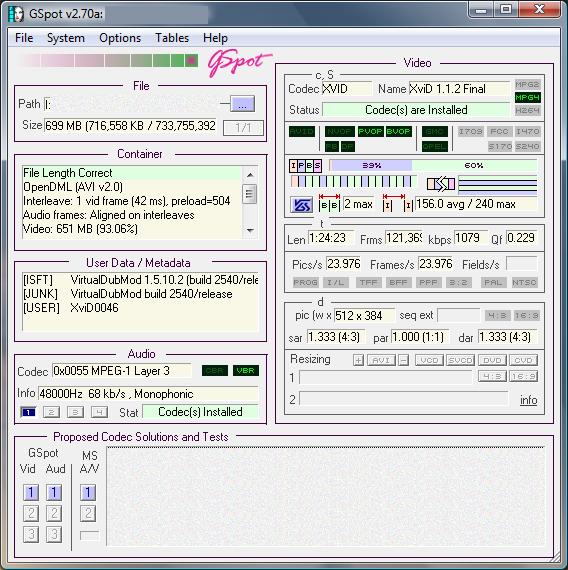Click the Path input field

pos(131,104)
